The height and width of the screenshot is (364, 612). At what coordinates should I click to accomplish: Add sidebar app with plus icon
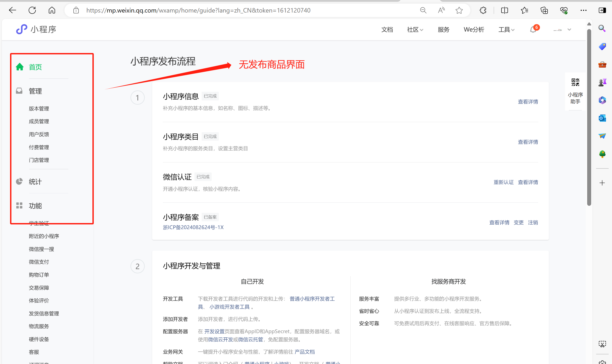[x=602, y=183]
